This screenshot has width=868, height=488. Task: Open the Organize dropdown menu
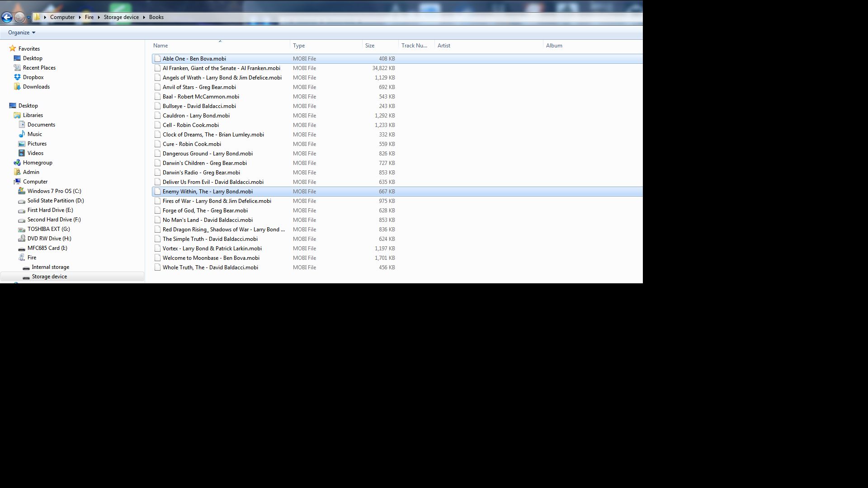pyautogui.click(x=21, y=33)
